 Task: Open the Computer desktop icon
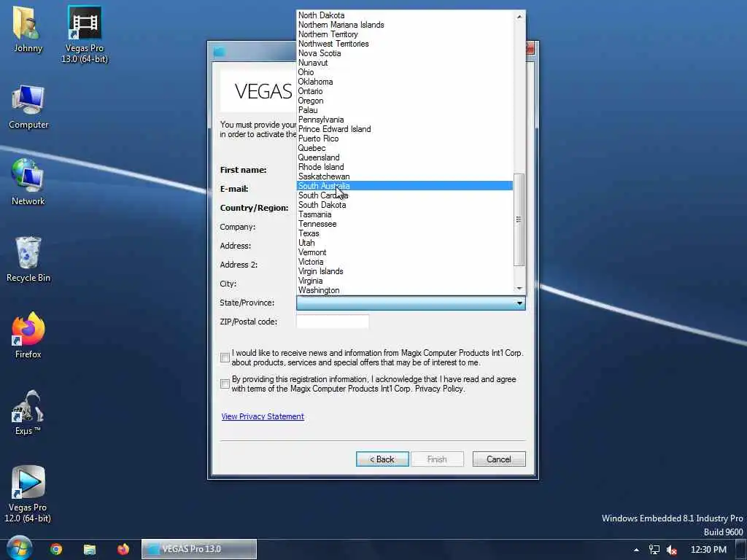click(x=28, y=106)
